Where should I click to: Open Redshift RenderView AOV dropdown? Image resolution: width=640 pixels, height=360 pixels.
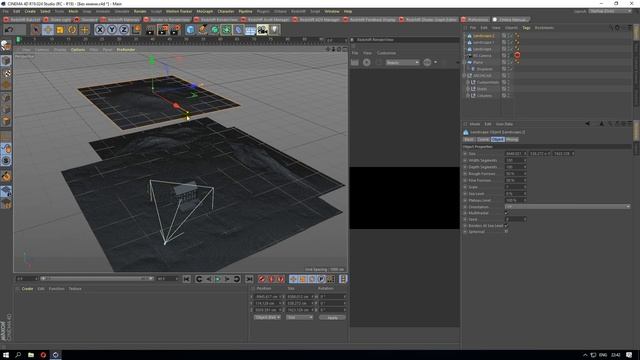(402, 62)
